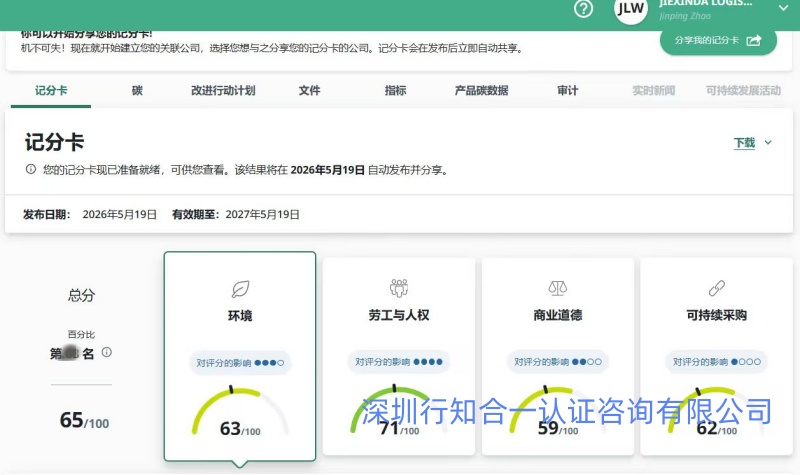This screenshot has height=475, width=800.
Task: Click the 环境 score gauge showing 63
Action: pos(240,412)
